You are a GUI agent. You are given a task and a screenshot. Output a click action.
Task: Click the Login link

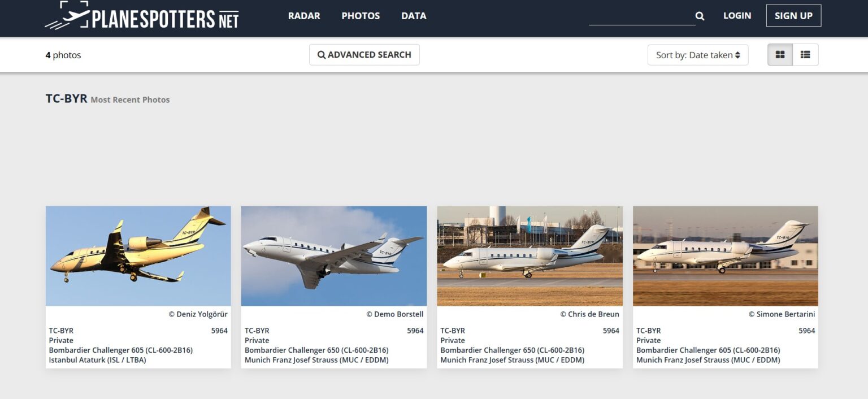click(737, 16)
